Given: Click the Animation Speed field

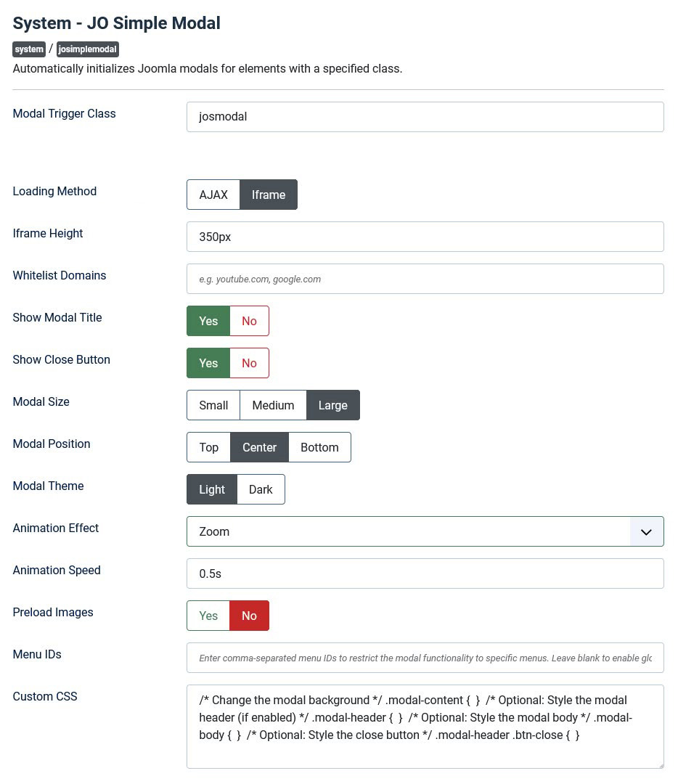Looking at the screenshot, I should click(x=425, y=573).
